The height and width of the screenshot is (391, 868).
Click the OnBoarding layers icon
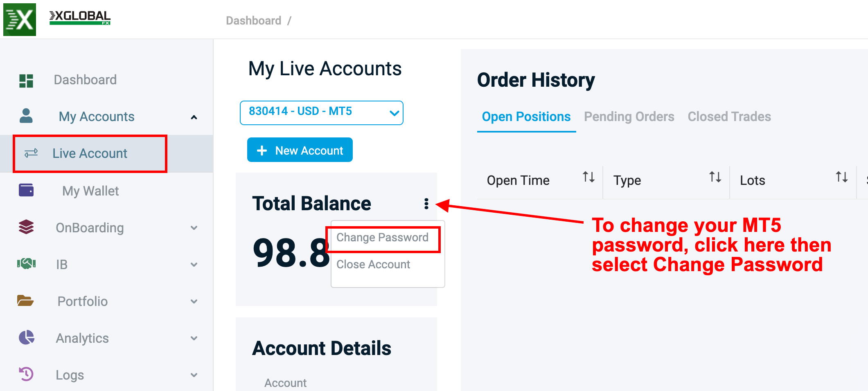pyautogui.click(x=26, y=227)
